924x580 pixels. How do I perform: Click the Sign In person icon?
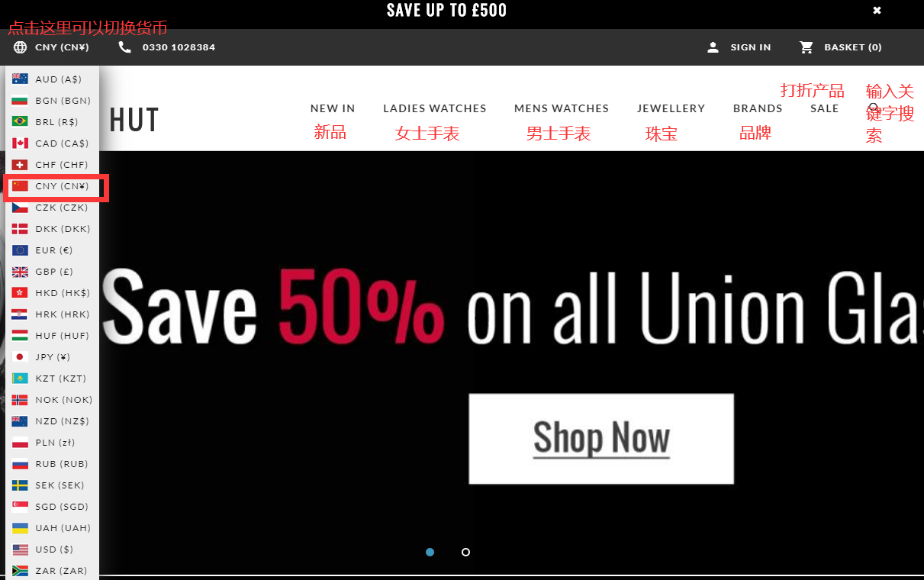click(x=713, y=47)
